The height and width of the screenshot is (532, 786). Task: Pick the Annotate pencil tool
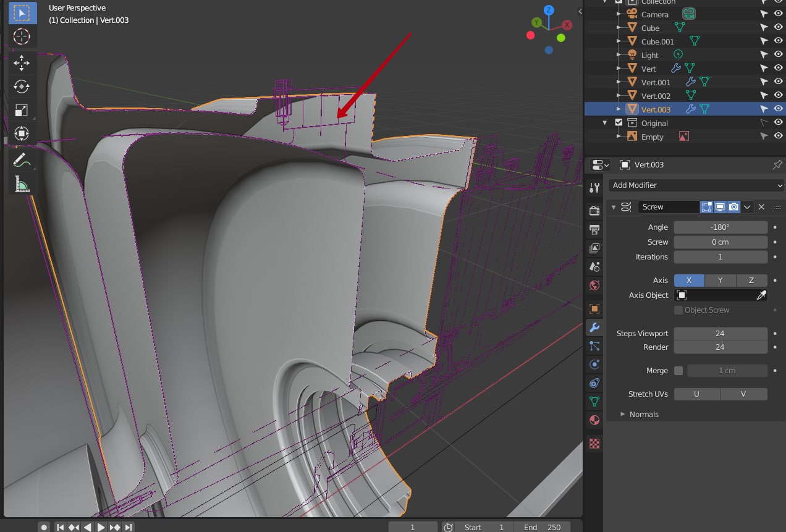[21, 160]
